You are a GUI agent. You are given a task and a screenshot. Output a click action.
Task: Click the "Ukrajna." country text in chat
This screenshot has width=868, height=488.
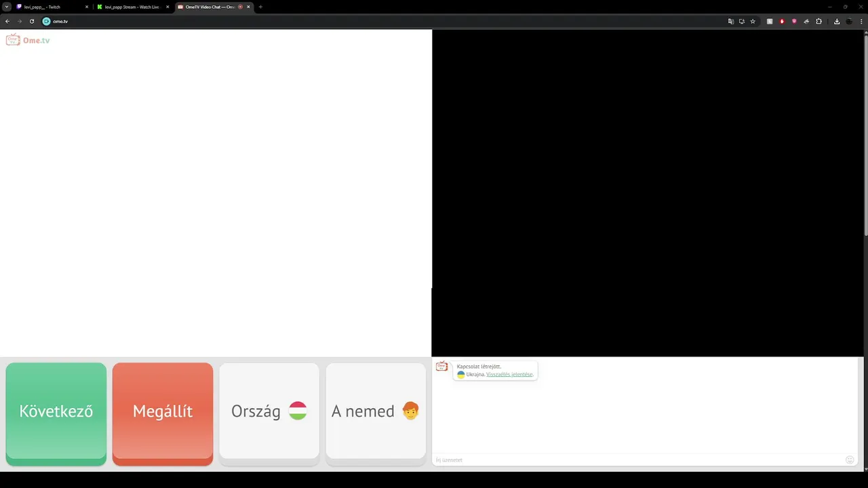tap(475, 374)
